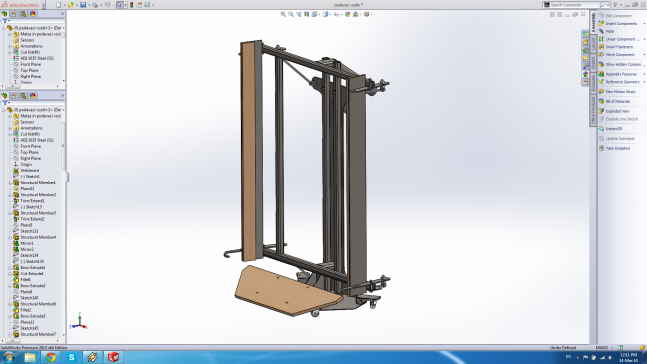
Task: Click the Windows Start button
Action: tap(8, 357)
